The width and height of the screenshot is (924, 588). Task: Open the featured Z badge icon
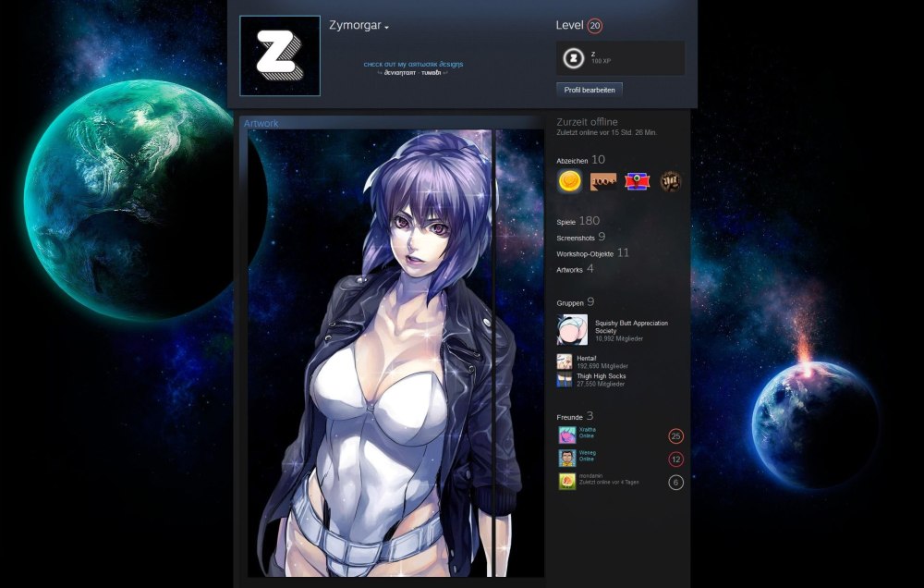coord(573,58)
